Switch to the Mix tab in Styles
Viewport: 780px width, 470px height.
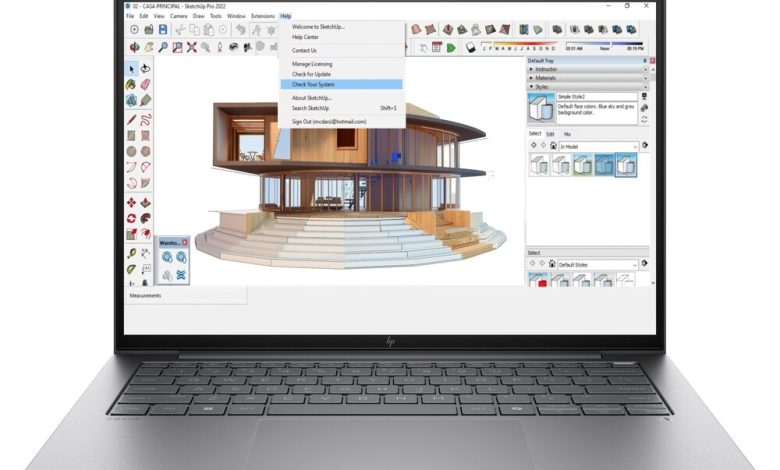click(x=567, y=134)
